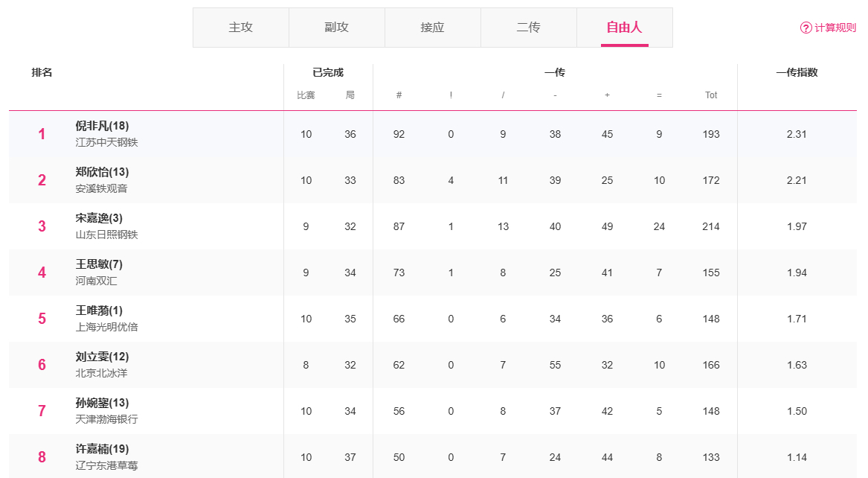Screen dimensions: 868x478
Task: Click the 一传指数 column header
Action: click(797, 73)
